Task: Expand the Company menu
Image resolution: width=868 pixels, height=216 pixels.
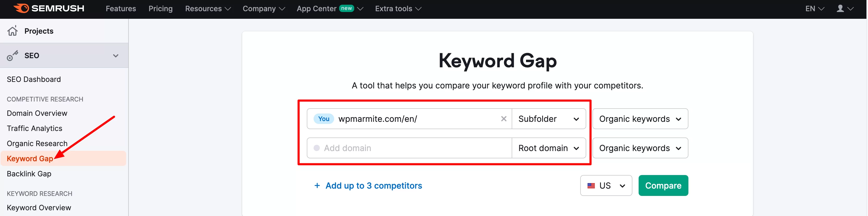Action: coord(264,9)
